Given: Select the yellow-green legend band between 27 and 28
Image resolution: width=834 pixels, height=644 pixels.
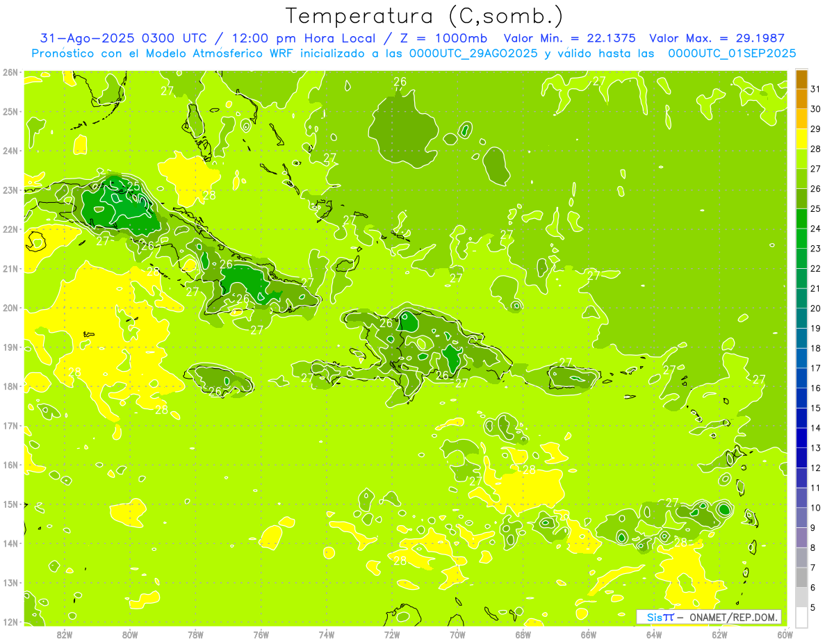Looking at the screenshot, I should [801, 158].
